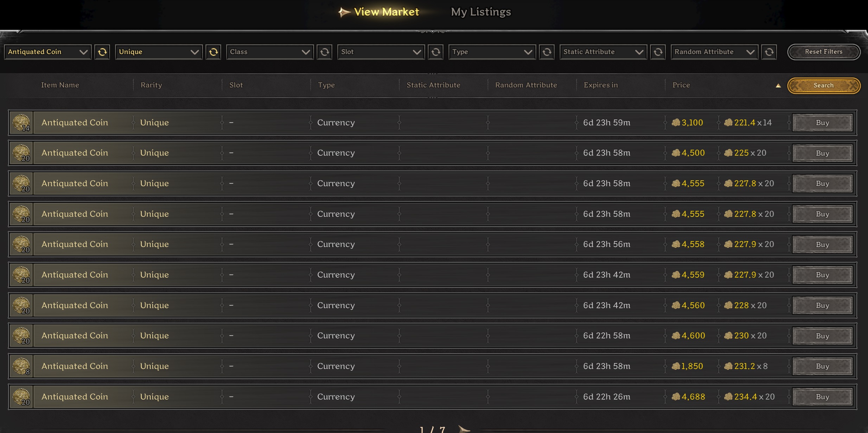The width and height of the screenshot is (868, 433).
Task: Sort by the Expires in column header
Action: [601, 85]
